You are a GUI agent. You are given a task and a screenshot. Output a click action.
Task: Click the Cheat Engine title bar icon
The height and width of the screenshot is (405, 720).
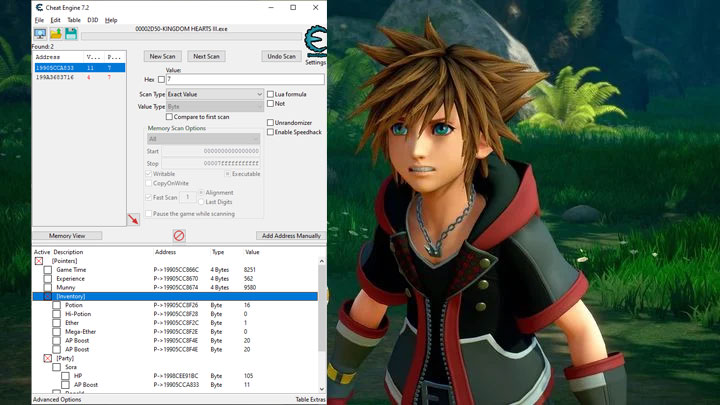(x=39, y=7)
